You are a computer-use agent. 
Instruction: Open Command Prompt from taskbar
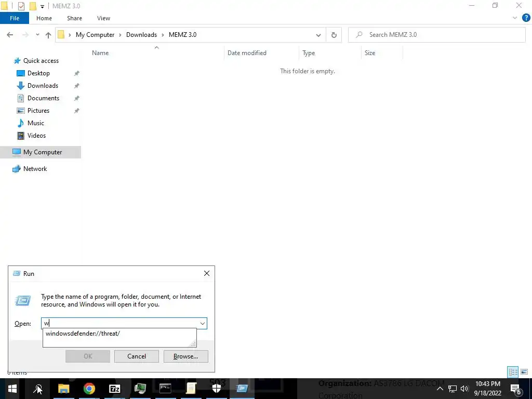tap(165, 389)
